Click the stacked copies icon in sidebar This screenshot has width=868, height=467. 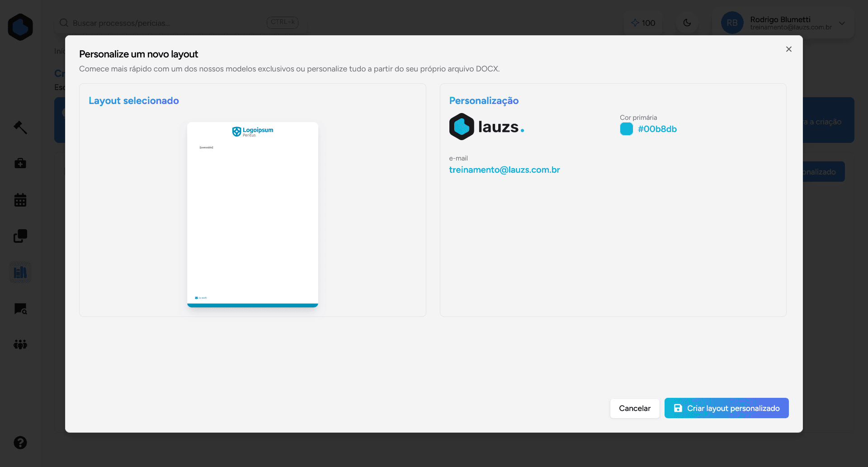[20, 236]
